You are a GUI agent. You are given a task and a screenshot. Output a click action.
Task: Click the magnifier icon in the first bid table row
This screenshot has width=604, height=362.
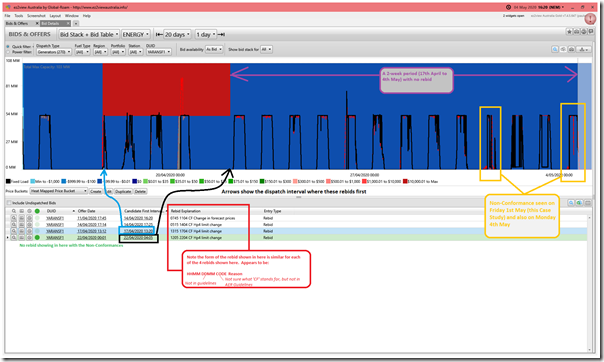pyautogui.click(x=13, y=218)
